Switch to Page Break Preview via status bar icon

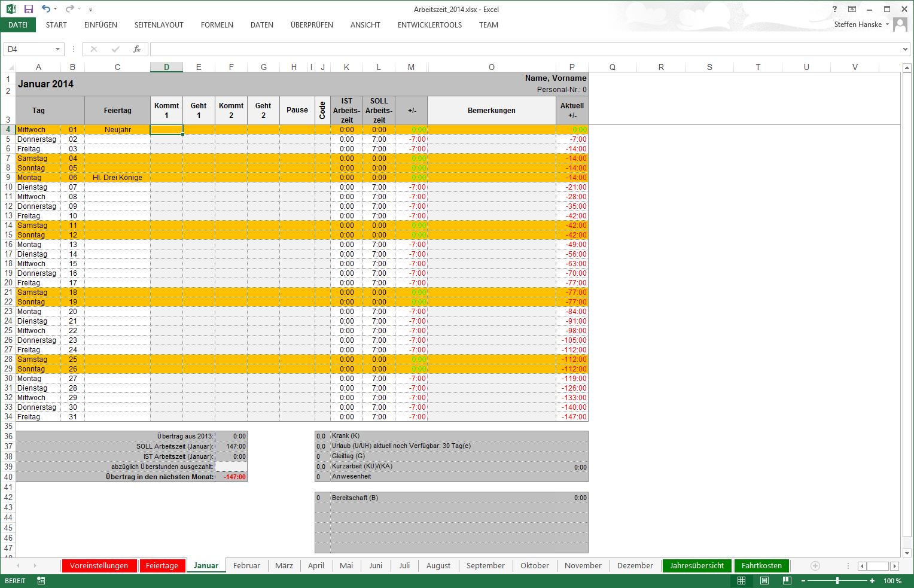click(787, 580)
